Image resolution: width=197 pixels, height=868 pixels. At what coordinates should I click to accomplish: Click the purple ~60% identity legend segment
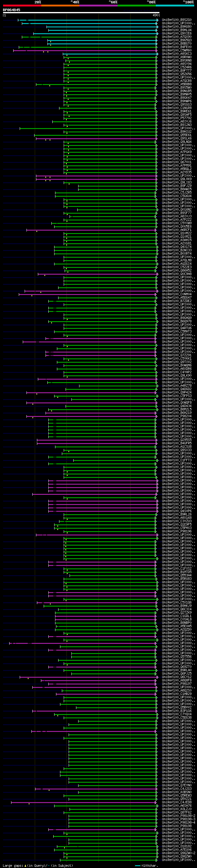tap(98, 6)
